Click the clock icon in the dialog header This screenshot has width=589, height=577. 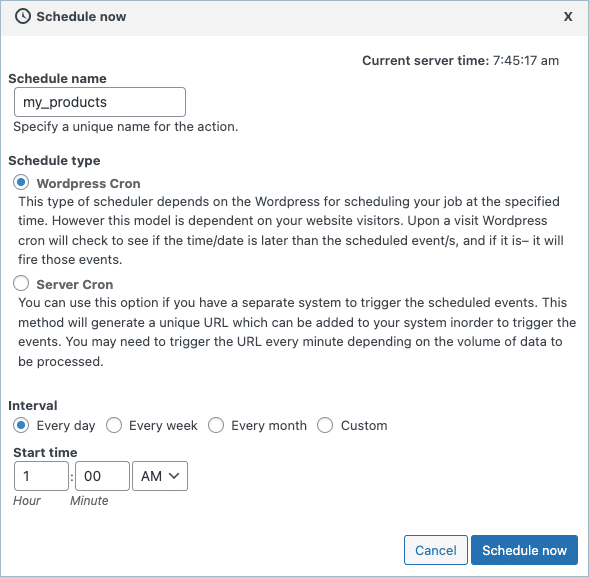click(x=23, y=17)
